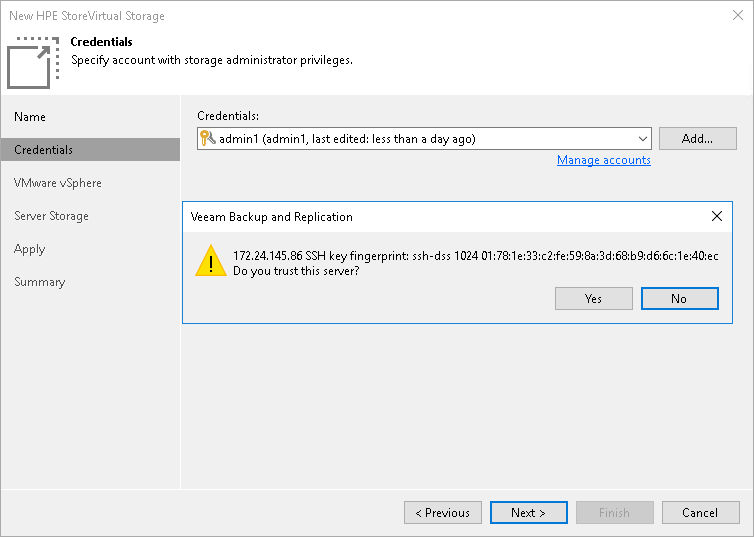Open the Manage accounts link
This screenshot has height=537, width=754.
(604, 160)
